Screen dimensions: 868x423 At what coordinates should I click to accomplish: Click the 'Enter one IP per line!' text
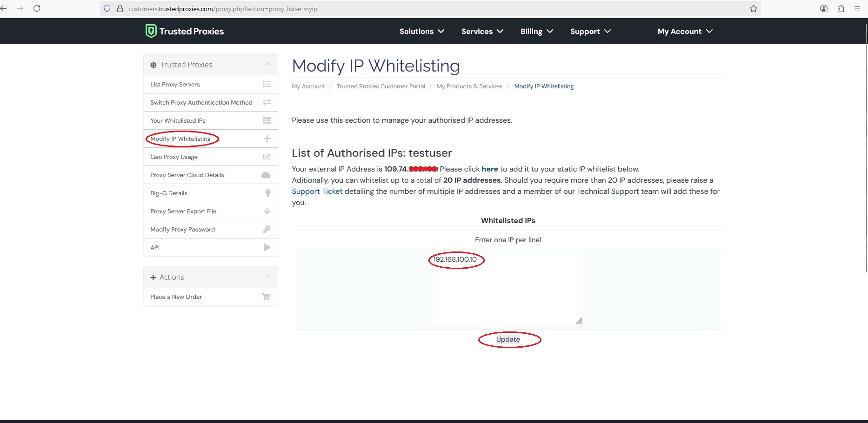pos(508,240)
